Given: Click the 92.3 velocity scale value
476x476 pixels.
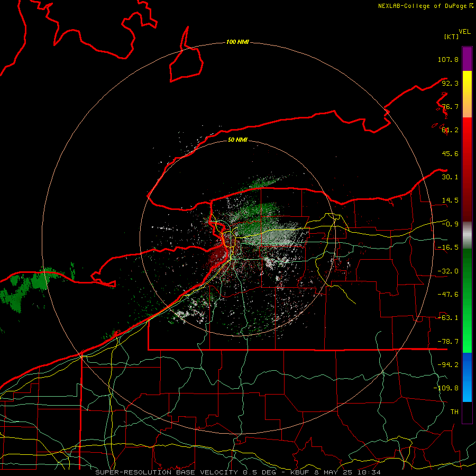Looking at the screenshot, I should click(450, 83).
